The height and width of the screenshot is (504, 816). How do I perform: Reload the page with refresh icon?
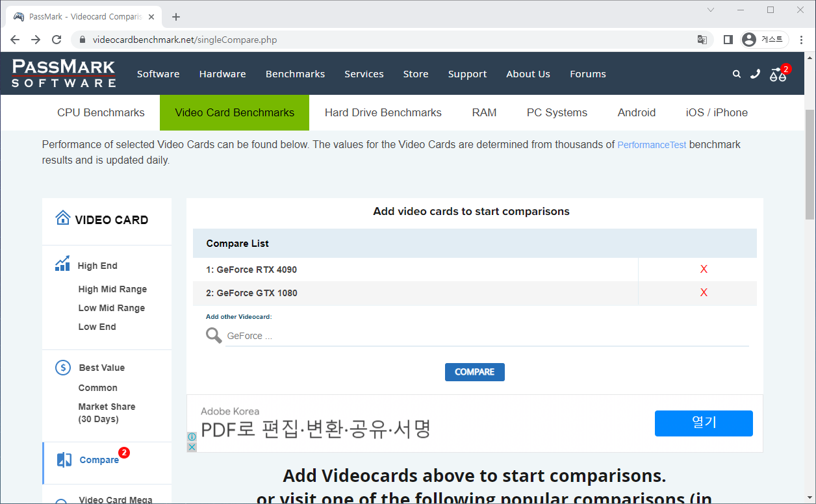point(57,40)
